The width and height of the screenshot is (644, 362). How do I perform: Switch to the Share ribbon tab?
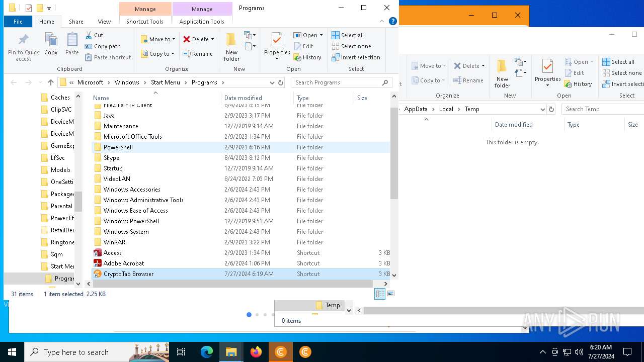click(x=76, y=22)
